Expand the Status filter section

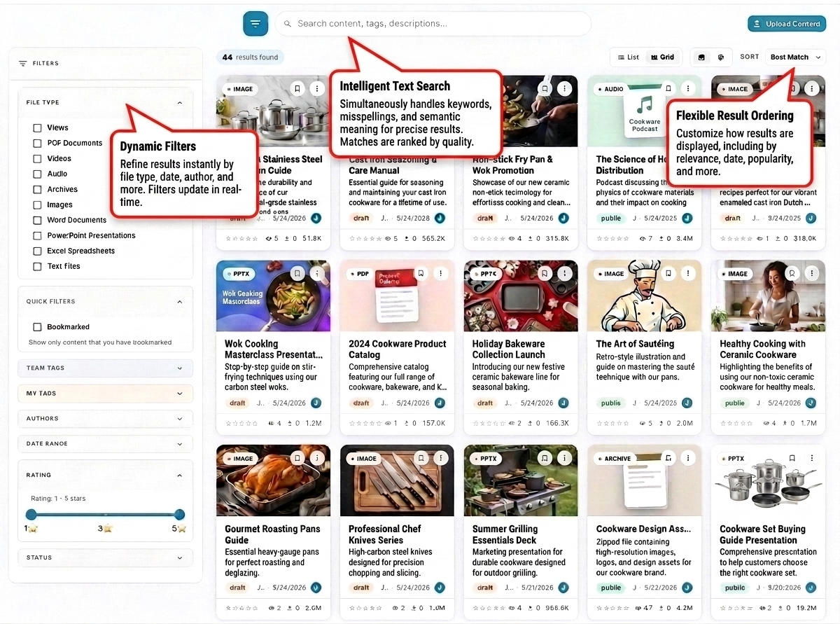pyautogui.click(x=105, y=558)
